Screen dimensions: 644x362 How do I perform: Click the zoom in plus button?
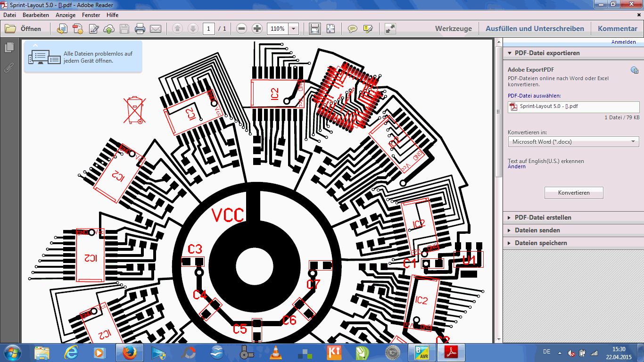pos(257,29)
